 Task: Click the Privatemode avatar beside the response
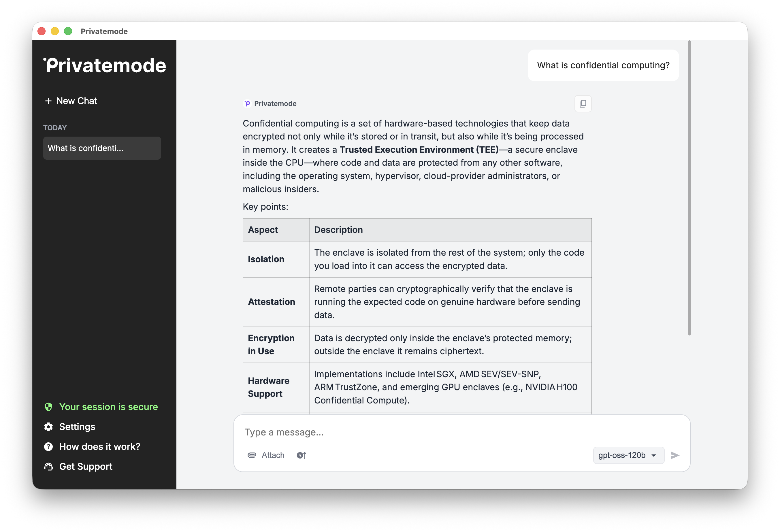coord(247,103)
